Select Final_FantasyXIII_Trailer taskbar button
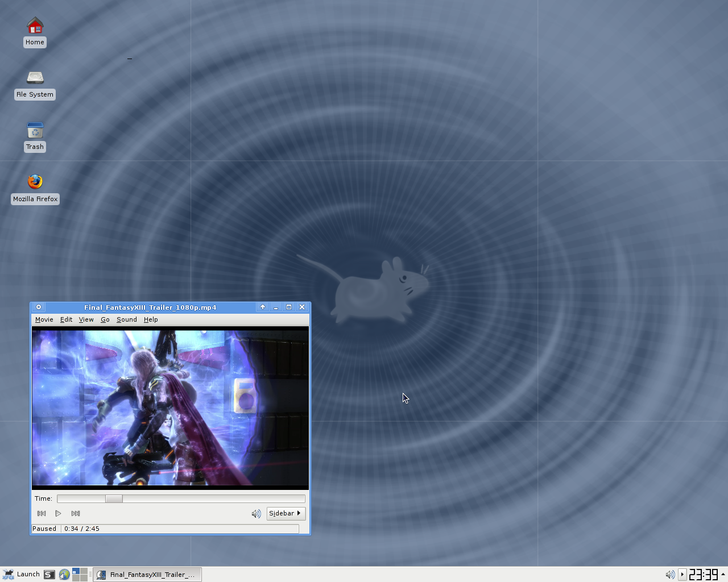728x582 pixels. click(x=147, y=575)
